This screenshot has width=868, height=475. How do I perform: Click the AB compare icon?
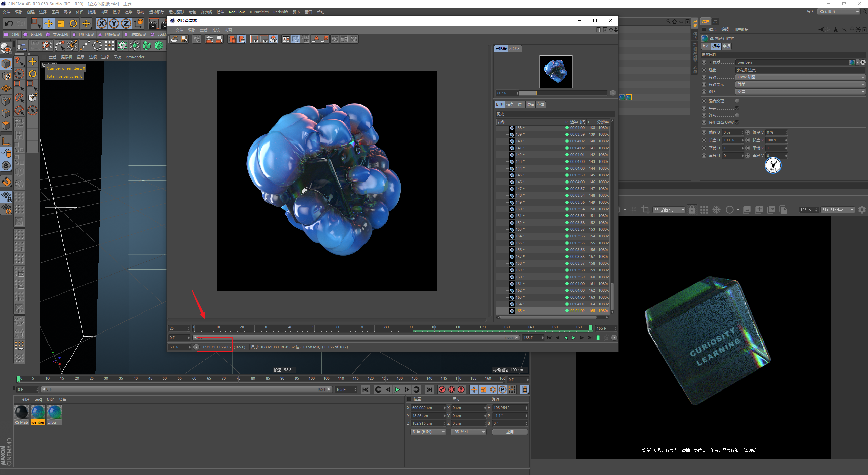(x=286, y=39)
